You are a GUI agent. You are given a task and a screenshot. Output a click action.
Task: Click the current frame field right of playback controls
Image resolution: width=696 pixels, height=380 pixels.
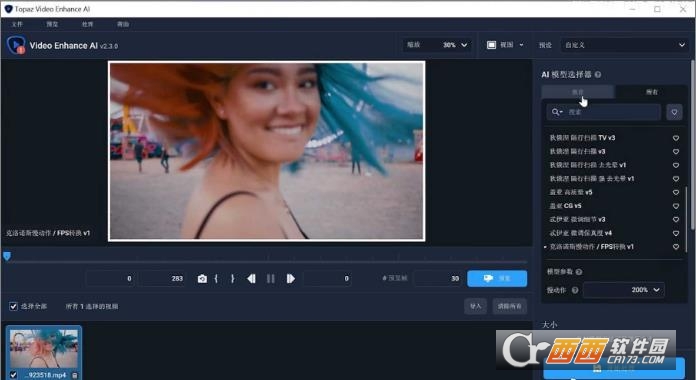[x=328, y=279]
